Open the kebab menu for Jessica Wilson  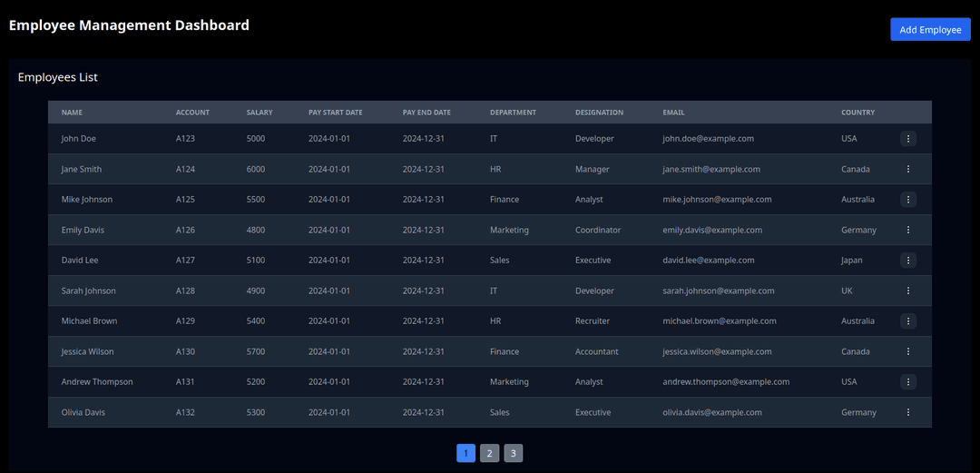908,351
